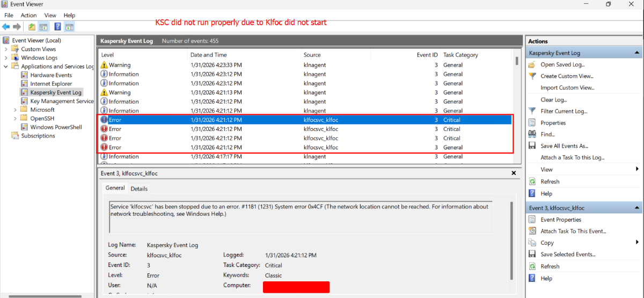Click Clear Log action

[553, 100]
